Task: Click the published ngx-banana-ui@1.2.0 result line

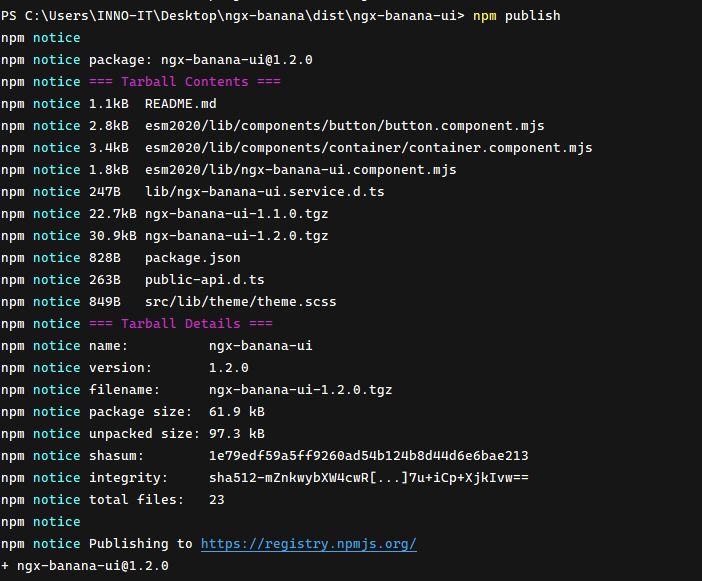Action: (85, 566)
